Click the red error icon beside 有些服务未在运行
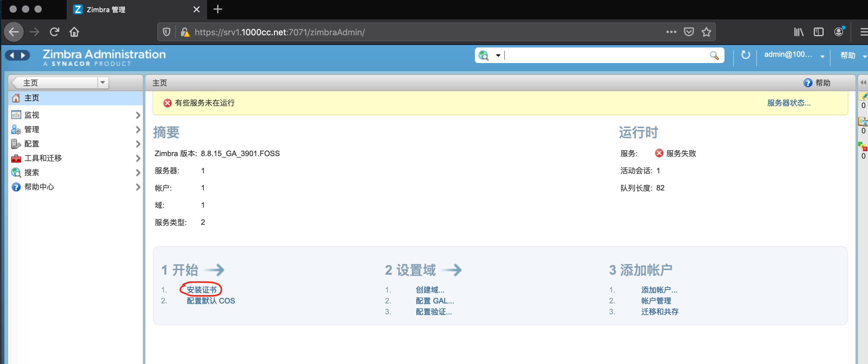The width and height of the screenshot is (868, 364). pos(168,103)
